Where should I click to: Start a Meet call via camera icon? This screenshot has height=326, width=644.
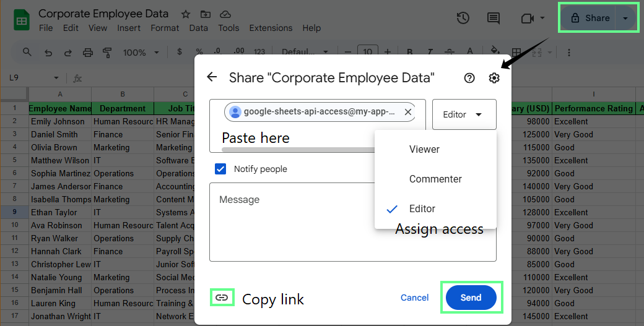[528, 18]
